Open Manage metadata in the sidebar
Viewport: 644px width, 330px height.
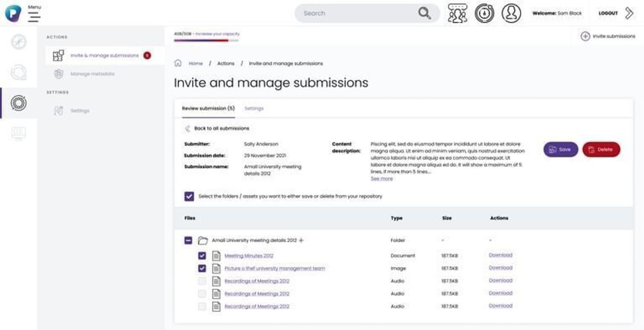coord(92,74)
